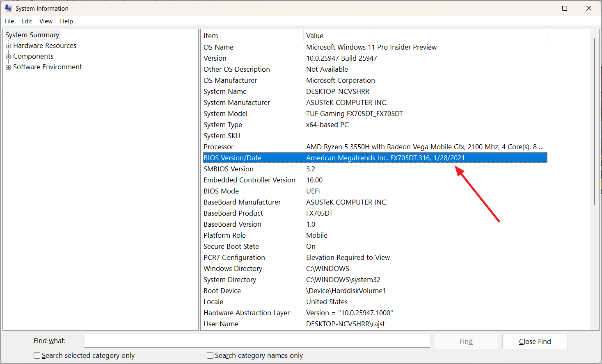Enable Search selected category only
This screenshot has height=364, width=602.
37,355
